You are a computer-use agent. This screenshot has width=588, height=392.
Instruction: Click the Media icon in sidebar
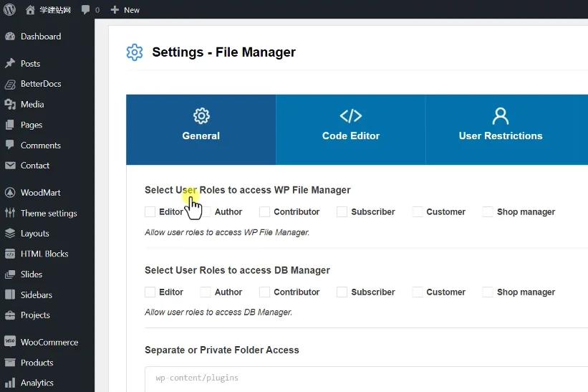tap(10, 105)
